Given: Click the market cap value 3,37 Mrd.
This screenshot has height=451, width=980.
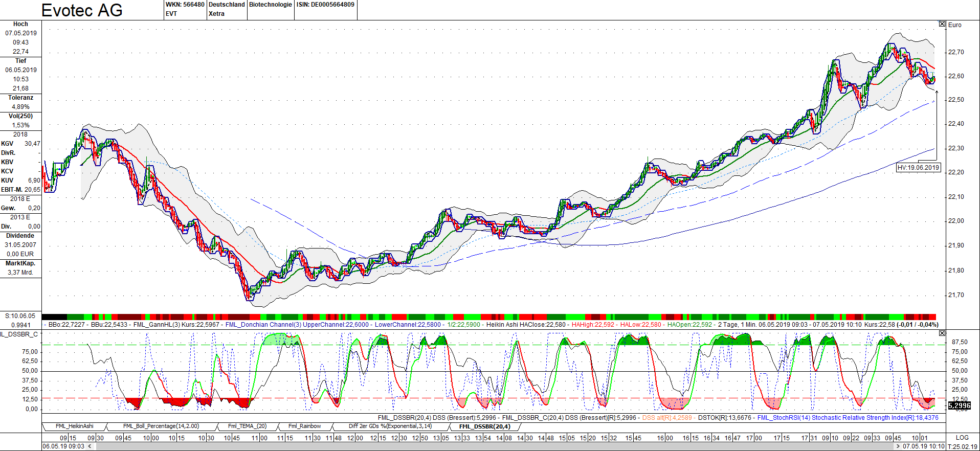Looking at the screenshot, I should [x=20, y=273].
